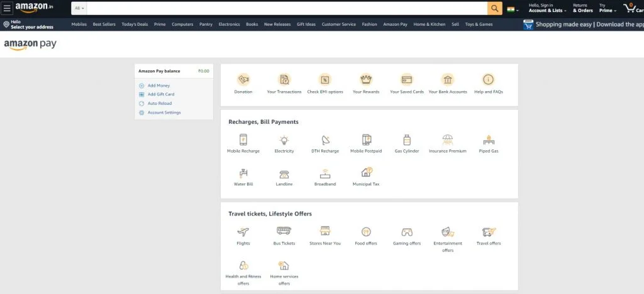
Task: Select the Insurance Premium umbrella icon
Action: (448, 140)
